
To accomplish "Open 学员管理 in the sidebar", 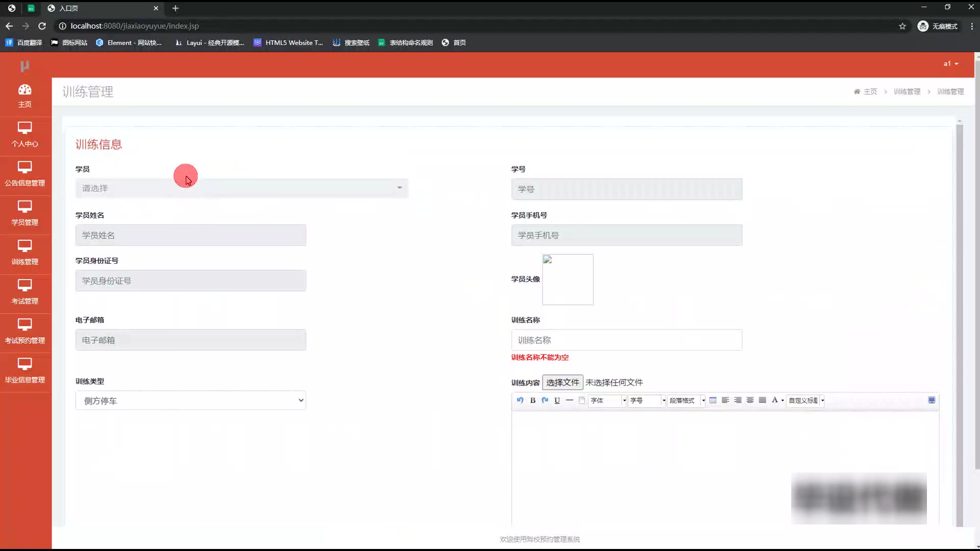I will pos(25,214).
